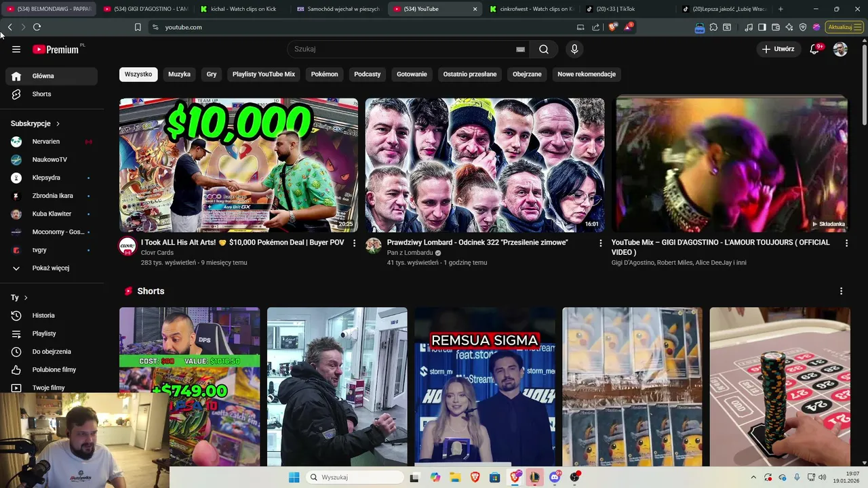Toggle the browser sidebar panel icon
This screenshot has width=868, height=488.
tap(762, 27)
